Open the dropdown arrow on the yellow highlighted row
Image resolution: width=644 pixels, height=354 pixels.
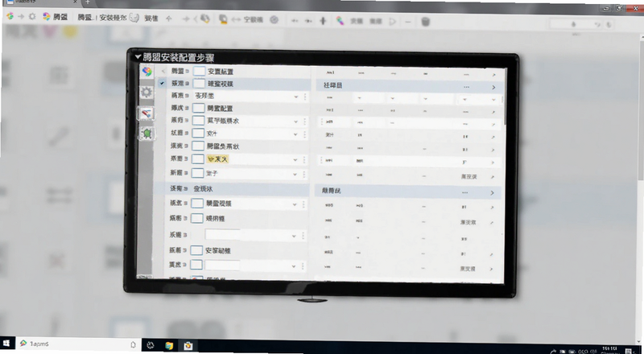click(295, 160)
